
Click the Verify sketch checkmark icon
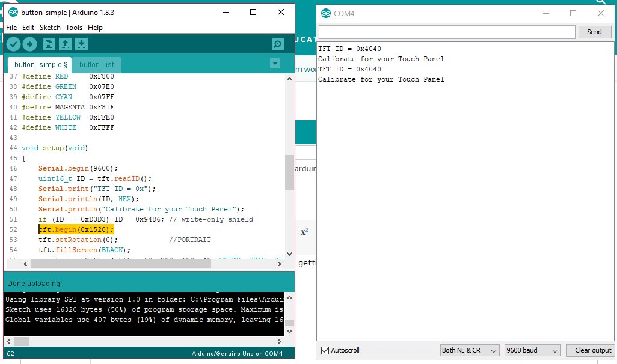[13, 43]
